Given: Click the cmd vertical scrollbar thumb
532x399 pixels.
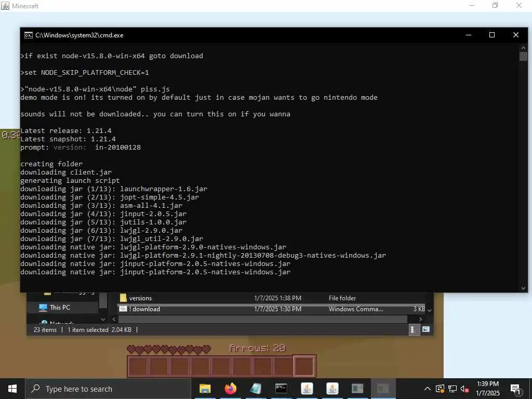Looking at the screenshot, I should [523, 56].
